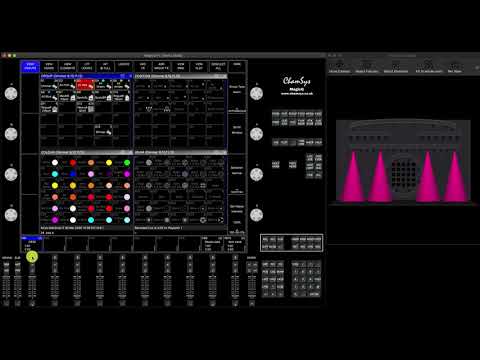Image resolution: width=480 pixels, height=360 pixels.
Task: Click the Colour window title bar
Action: pos(87,152)
